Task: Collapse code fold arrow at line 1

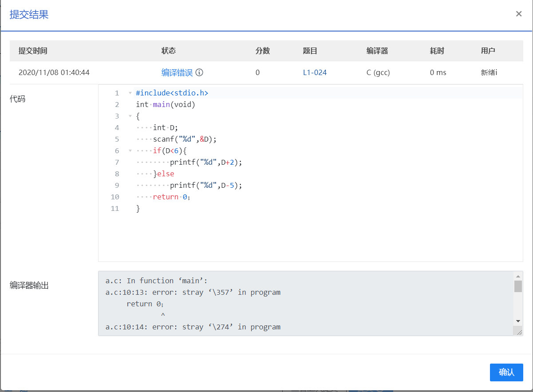Action: 130,93
